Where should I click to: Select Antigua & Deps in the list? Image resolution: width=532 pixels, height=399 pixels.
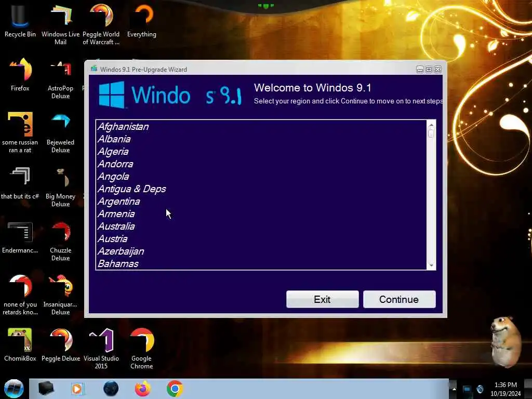pyautogui.click(x=261, y=189)
